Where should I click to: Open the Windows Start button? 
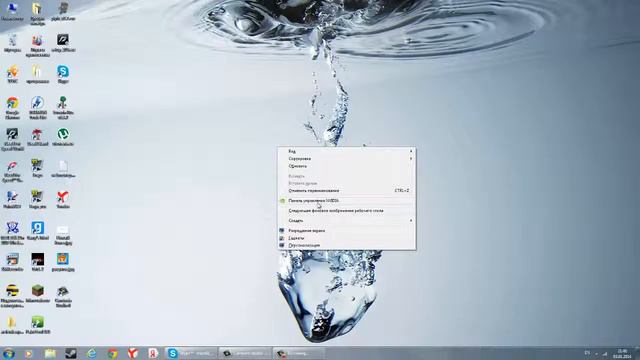(x=8, y=353)
